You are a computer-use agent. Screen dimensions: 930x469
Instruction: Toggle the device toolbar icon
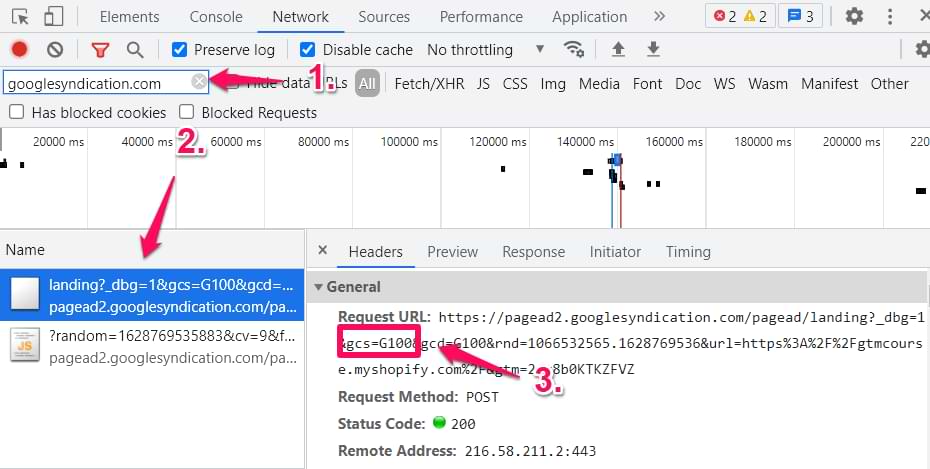53,16
